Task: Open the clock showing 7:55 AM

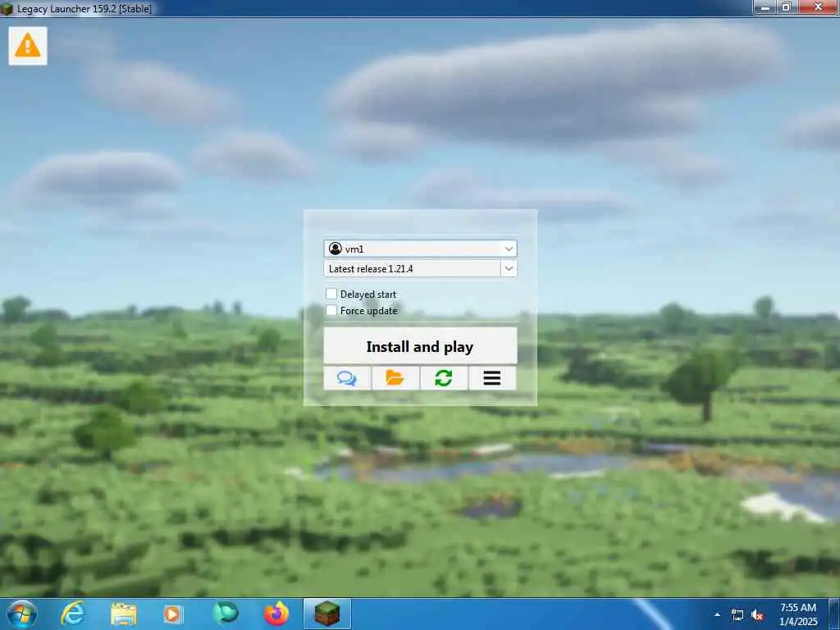Action: coord(798,614)
